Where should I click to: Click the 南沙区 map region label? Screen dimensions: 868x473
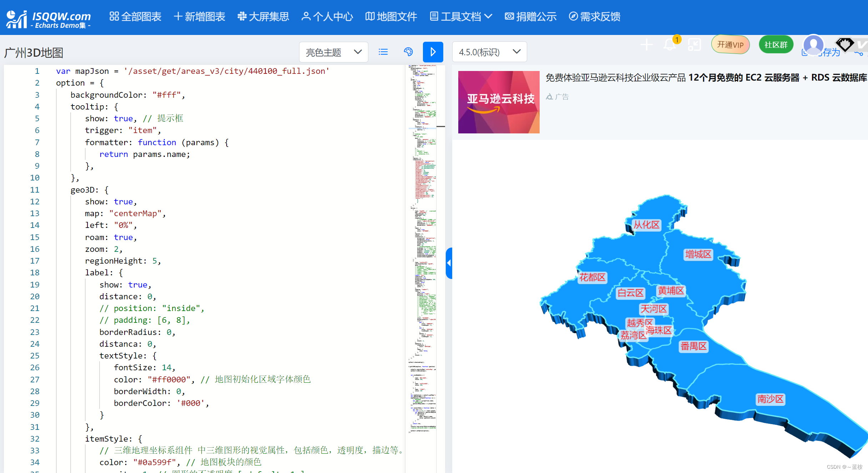770,399
